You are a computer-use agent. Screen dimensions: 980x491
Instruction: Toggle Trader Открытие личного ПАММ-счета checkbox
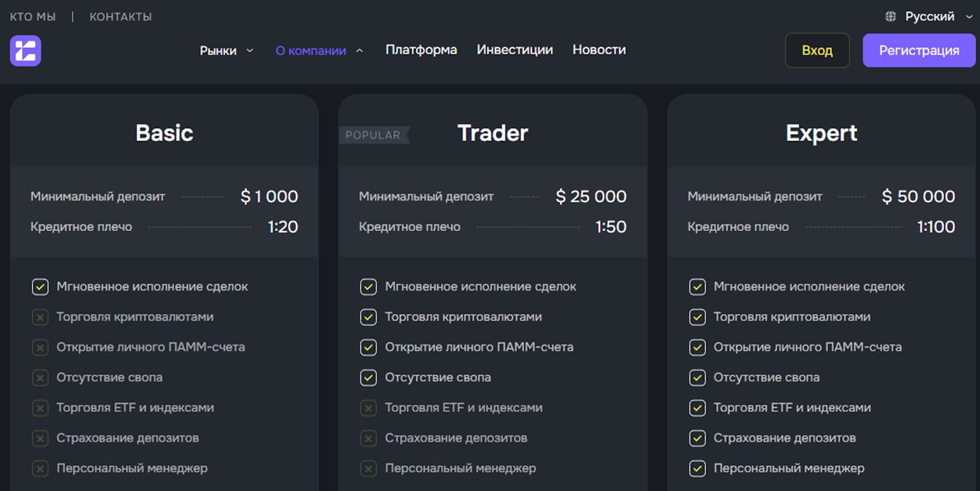pyautogui.click(x=368, y=348)
